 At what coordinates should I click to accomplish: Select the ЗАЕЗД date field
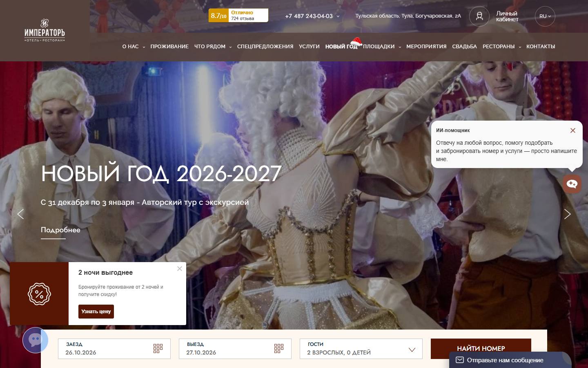114,349
